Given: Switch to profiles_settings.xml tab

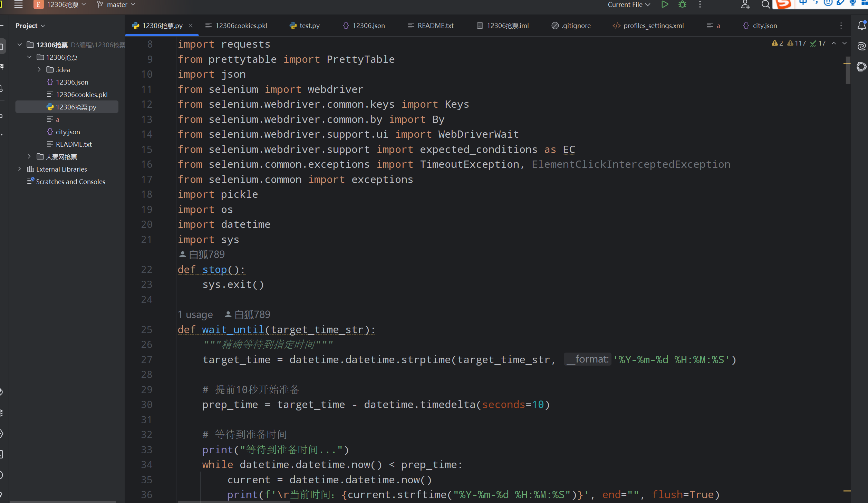Looking at the screenshot, I should tap(649, 26).
